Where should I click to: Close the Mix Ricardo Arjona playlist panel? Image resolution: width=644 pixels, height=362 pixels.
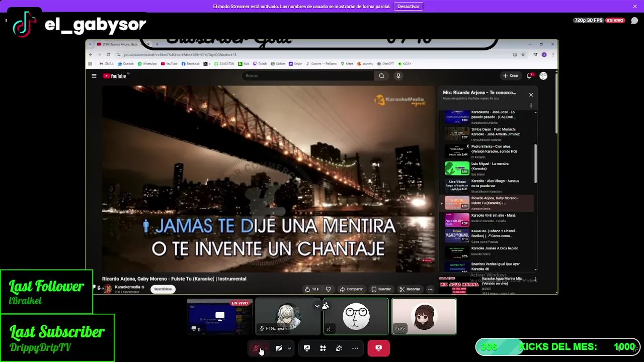531,95
